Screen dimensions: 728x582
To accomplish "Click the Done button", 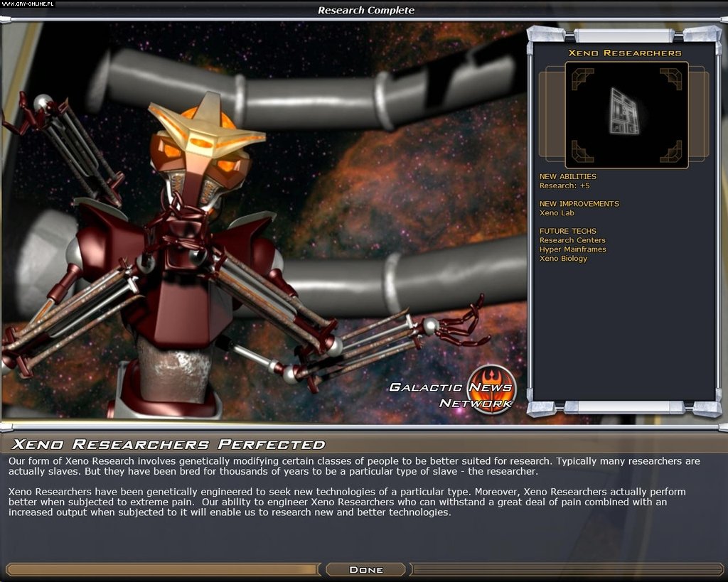I will pyautogui.click(x=365, y=568).
